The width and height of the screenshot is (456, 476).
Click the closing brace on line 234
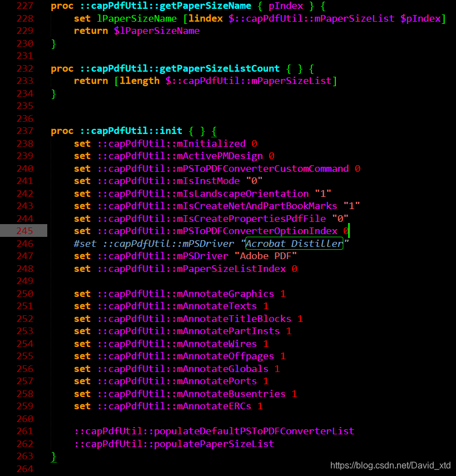[54, 94]
